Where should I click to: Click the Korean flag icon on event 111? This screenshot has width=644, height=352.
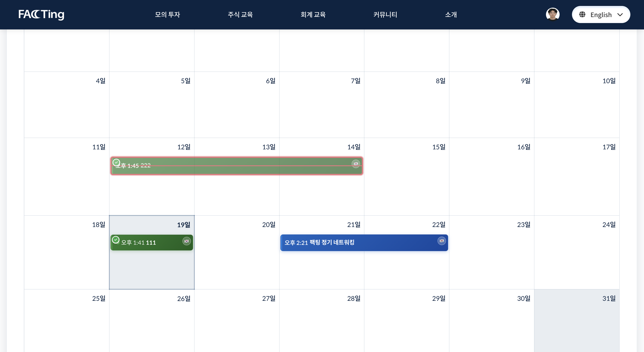tap(186, 241)
